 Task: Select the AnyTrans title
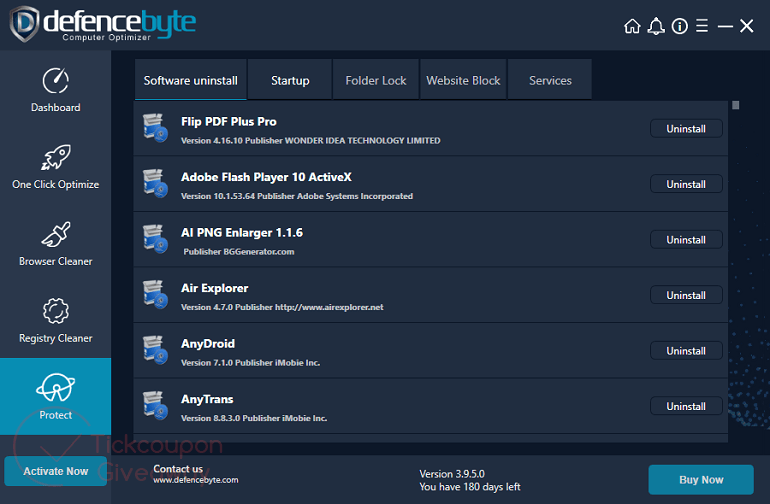207,399
